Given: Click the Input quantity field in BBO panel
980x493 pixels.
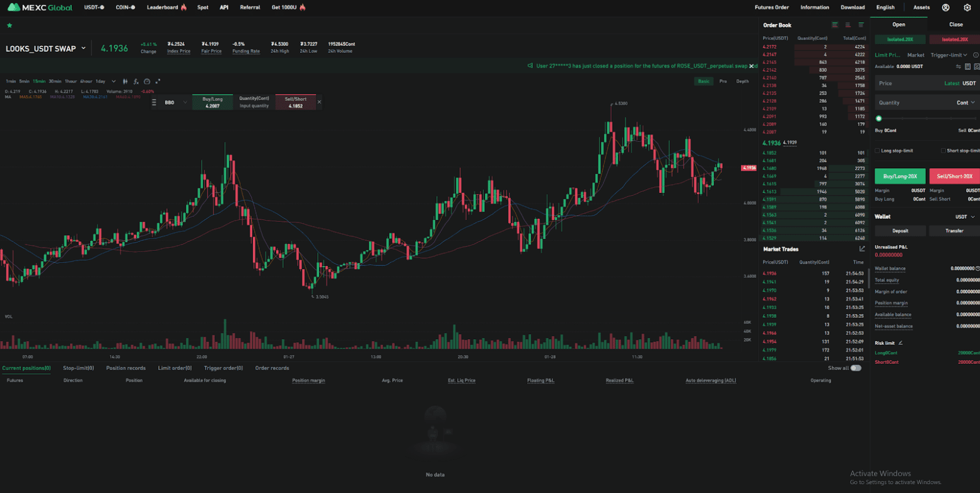Looking at the screenshot, I should coord(254,106).
